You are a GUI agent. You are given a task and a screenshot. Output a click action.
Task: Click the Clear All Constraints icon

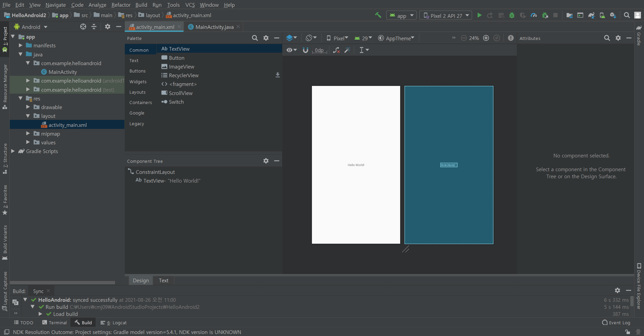pos(336,50)
